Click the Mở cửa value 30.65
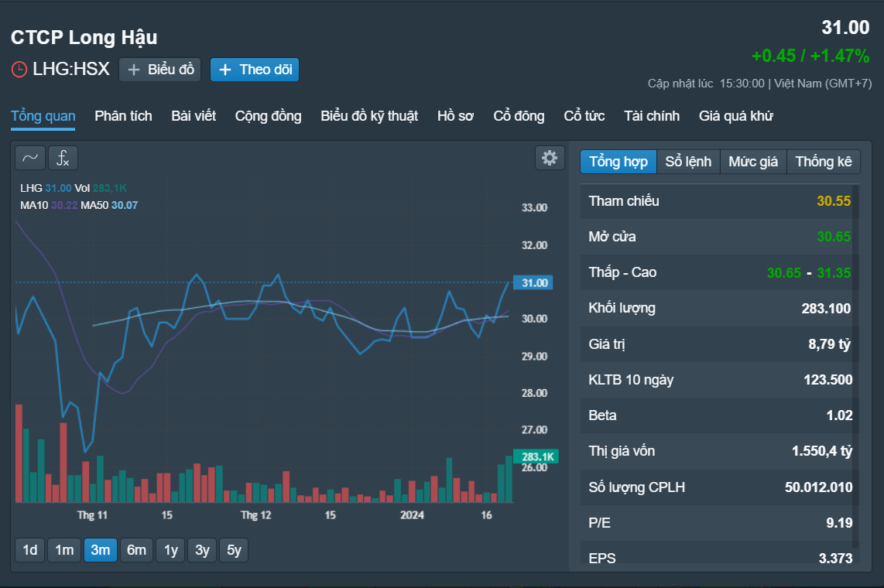884x588 pixels. [x=834, y=237]
